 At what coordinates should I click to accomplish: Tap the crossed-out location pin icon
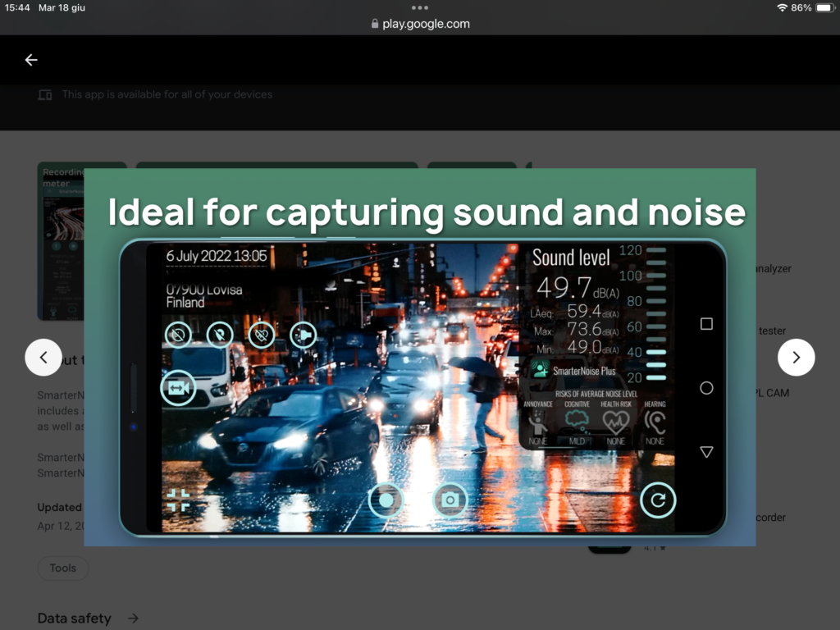[x=220, y=335]
